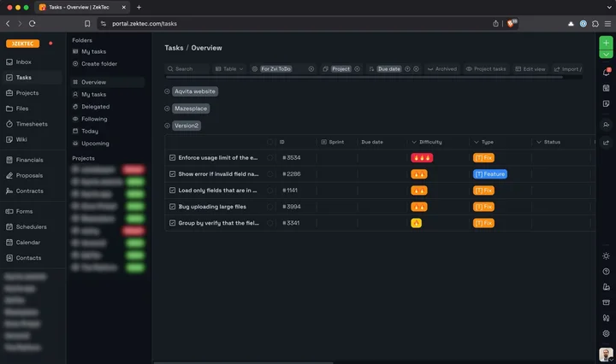The height and width of the screenshot is (364, 616).
Task: Open Type column dropdown
Action: (477, 142)
